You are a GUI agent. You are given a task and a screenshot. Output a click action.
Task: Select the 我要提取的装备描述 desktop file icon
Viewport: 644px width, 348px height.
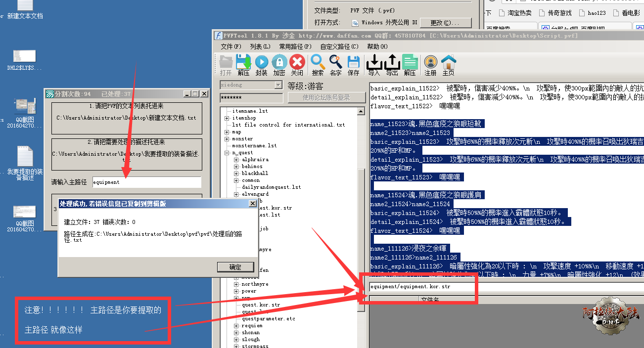(25, 157)
